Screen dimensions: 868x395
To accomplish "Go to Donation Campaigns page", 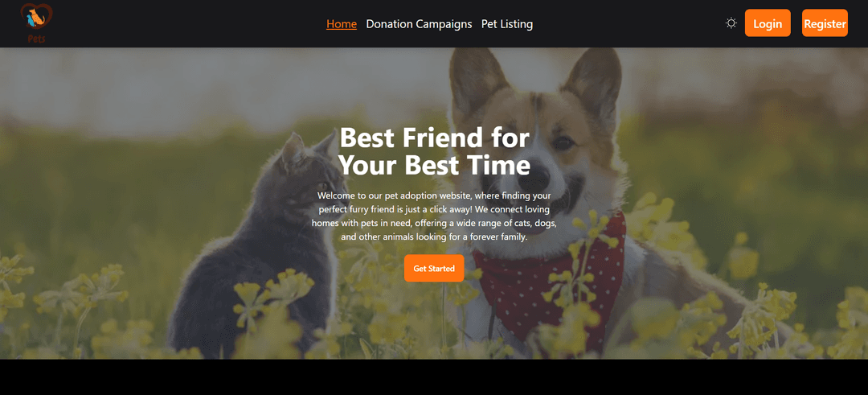I will coord(419,24).
